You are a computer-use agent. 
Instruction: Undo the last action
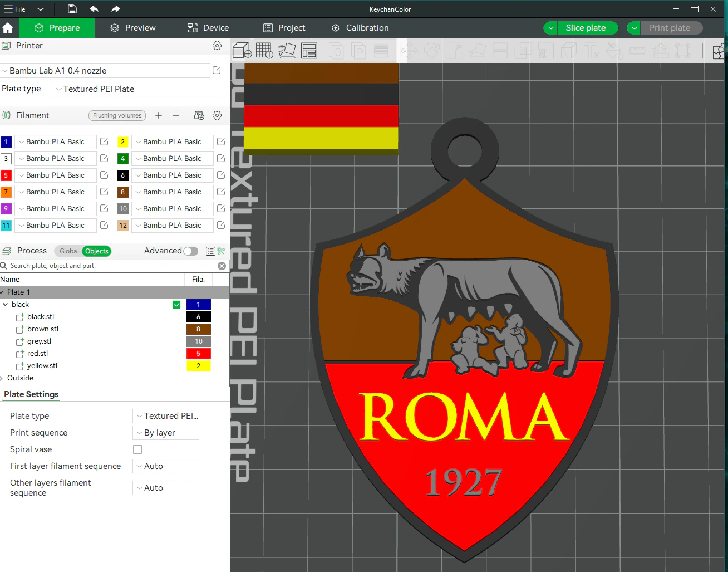[x=94, y=9]
